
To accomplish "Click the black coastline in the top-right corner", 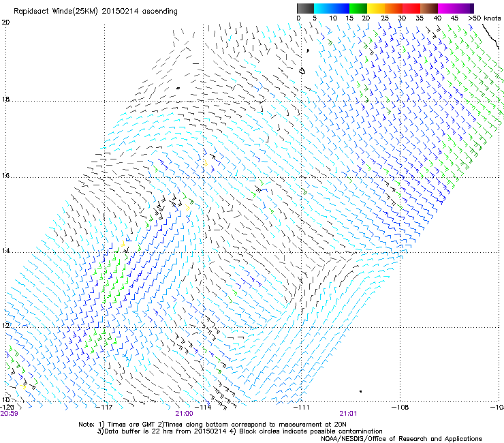I will (x=492, y=35).
